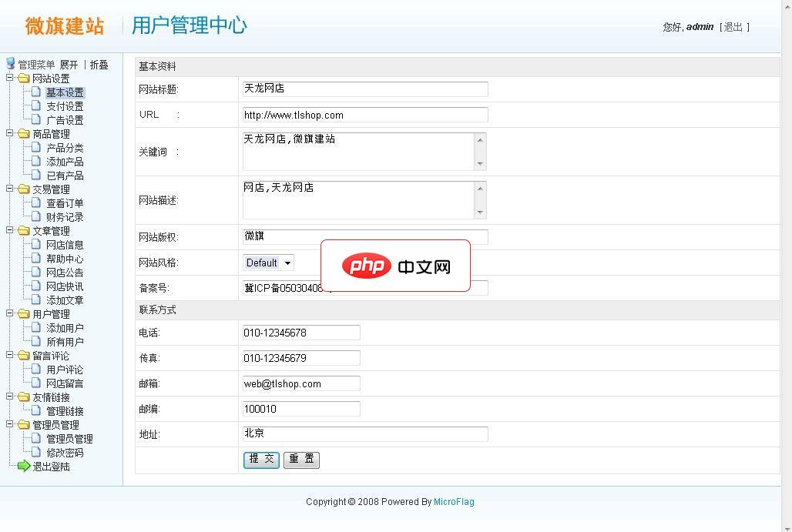Click the folder icon next to 留言评论
The image size is (792, 532).
(x=24, y=356)
